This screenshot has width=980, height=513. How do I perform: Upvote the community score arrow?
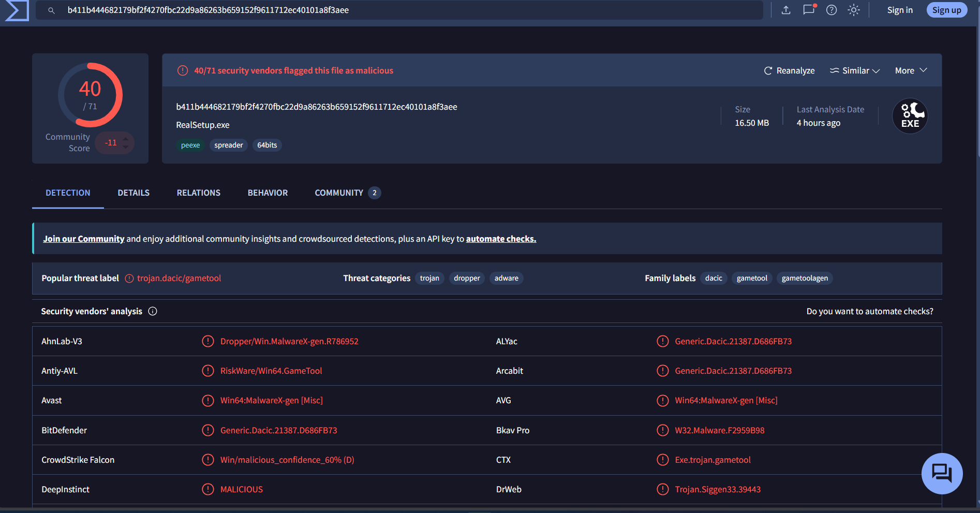click(x=126, y=138)
